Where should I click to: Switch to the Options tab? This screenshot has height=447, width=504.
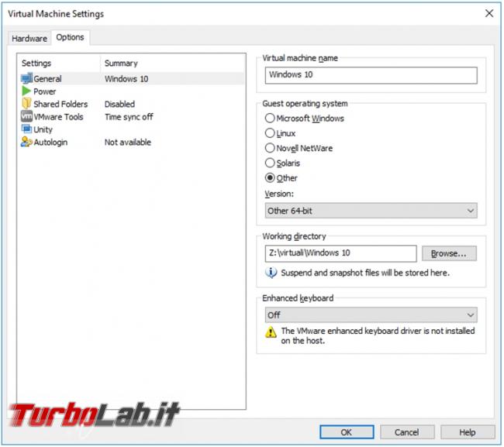[70, 37]
